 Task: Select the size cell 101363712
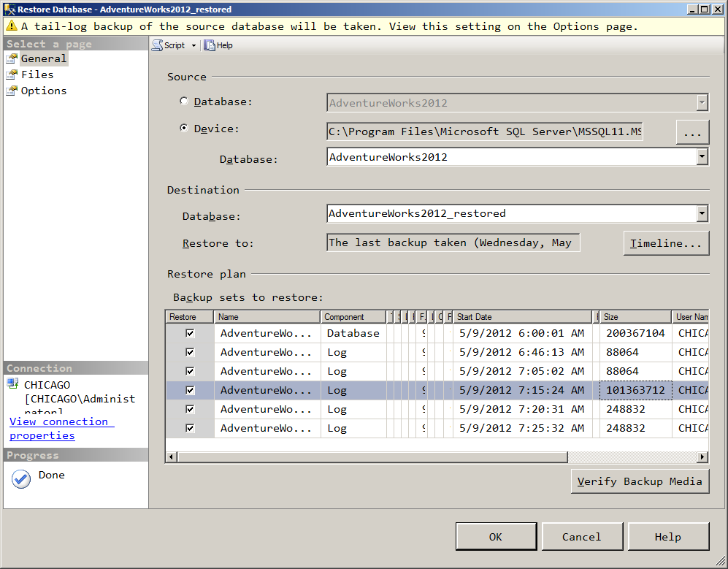tap(635, 390)
